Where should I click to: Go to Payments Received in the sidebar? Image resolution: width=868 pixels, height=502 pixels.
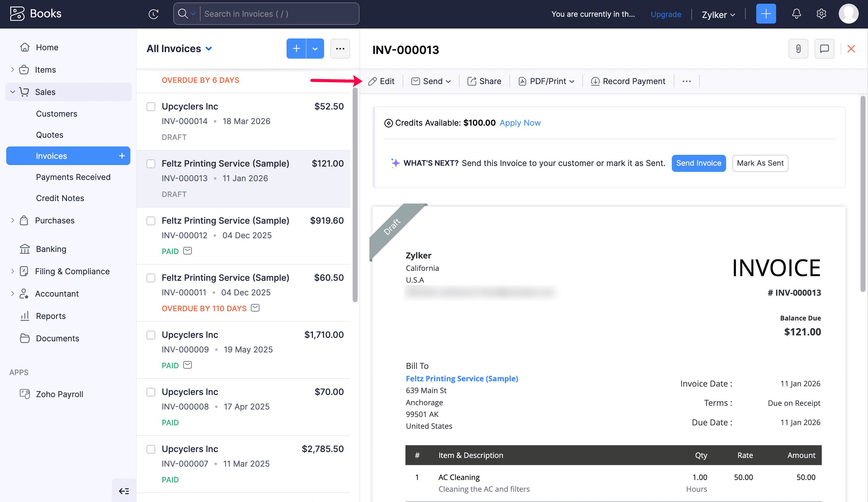coord(73,177)
